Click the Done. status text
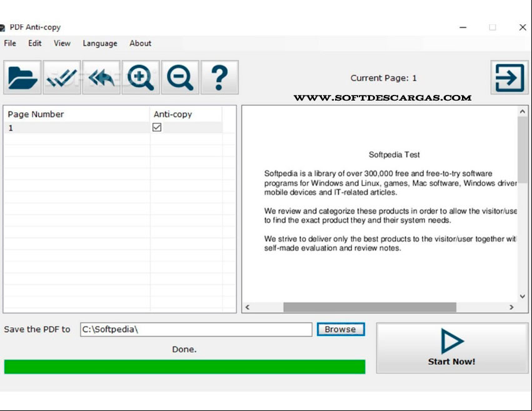Screen dimensions: 532x411 184,349
